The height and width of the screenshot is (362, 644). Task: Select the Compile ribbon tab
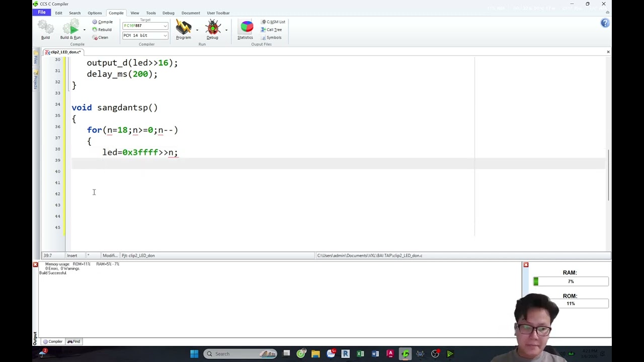pos(116,13)
